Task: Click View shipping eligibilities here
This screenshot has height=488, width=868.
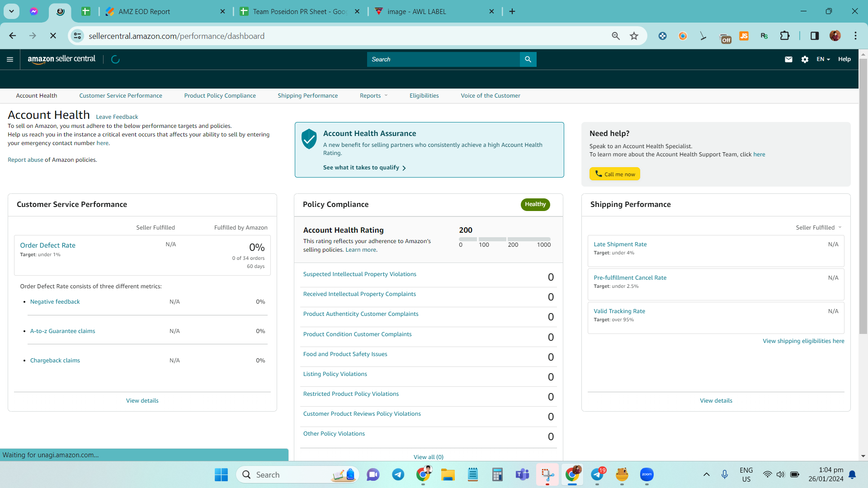Action: pos(803,341)
